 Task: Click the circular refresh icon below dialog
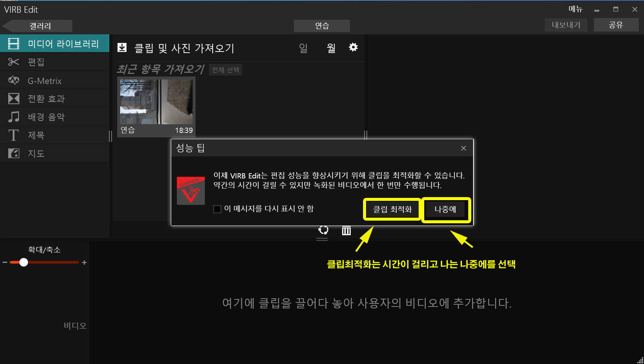(323, 230)
